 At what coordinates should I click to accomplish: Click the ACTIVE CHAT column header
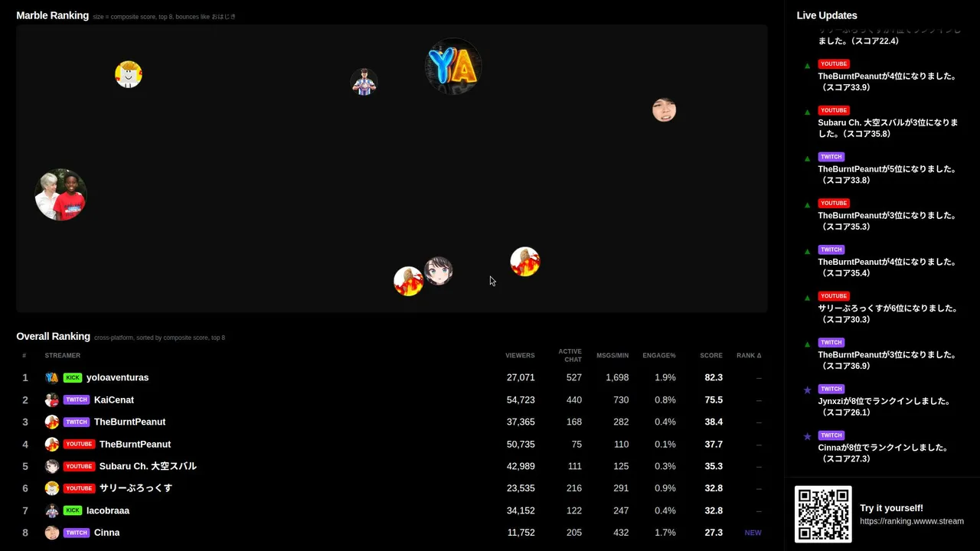point(570,356)
